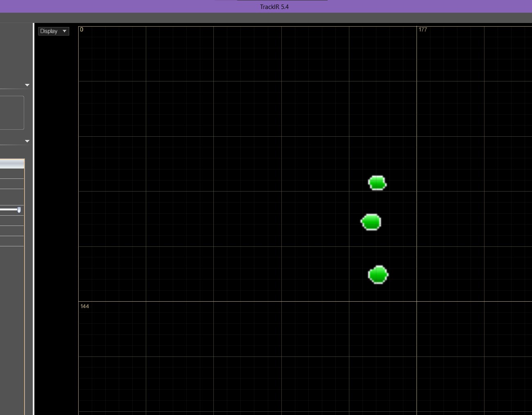Click the grid coordinate label 177
This screenshot has height=415, width=532.
[423, 29]
